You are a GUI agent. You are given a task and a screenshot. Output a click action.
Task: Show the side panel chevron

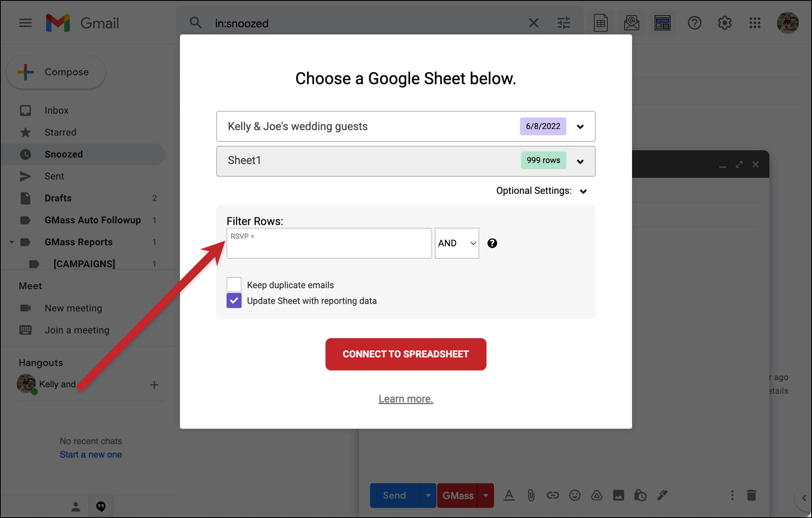(x=804, y=498)
